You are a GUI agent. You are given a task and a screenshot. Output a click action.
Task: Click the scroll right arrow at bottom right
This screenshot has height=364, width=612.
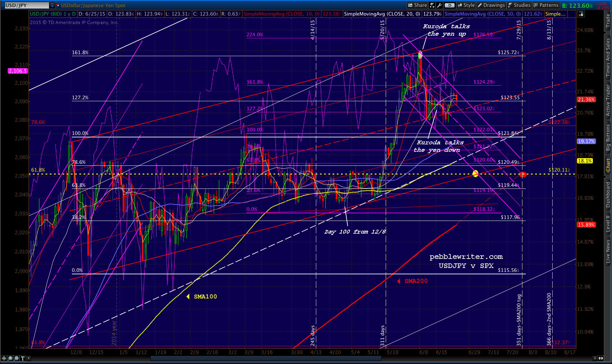595,358
